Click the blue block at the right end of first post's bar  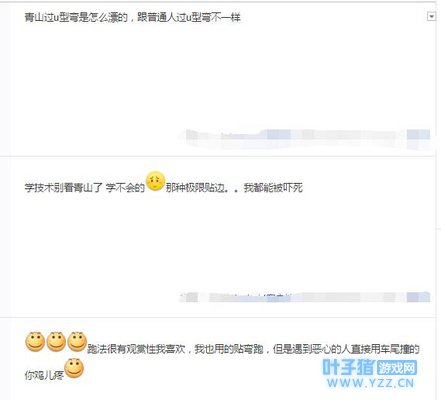(x=418, y=135)
